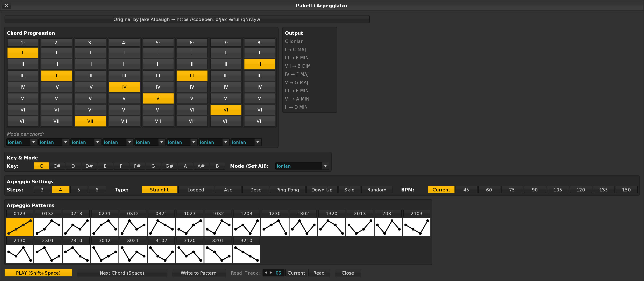
Task: Switch arpeggio type to Down-Up
Action: click(322, 190)
